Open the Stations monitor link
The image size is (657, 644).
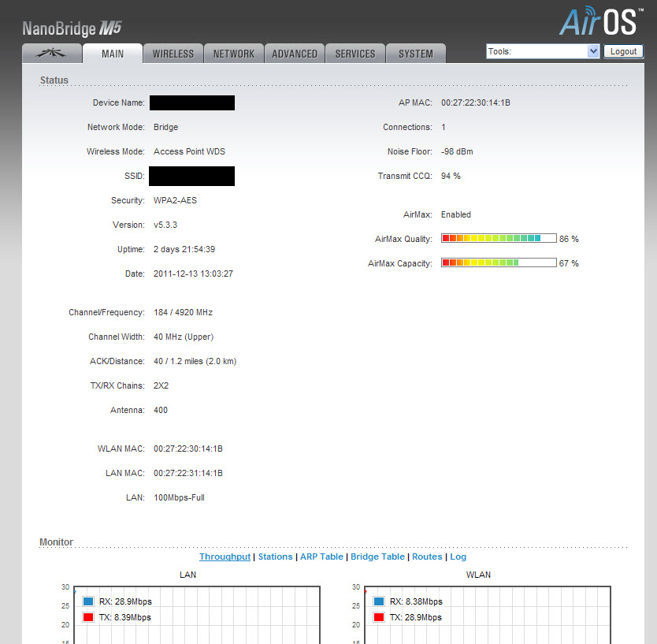275,557
